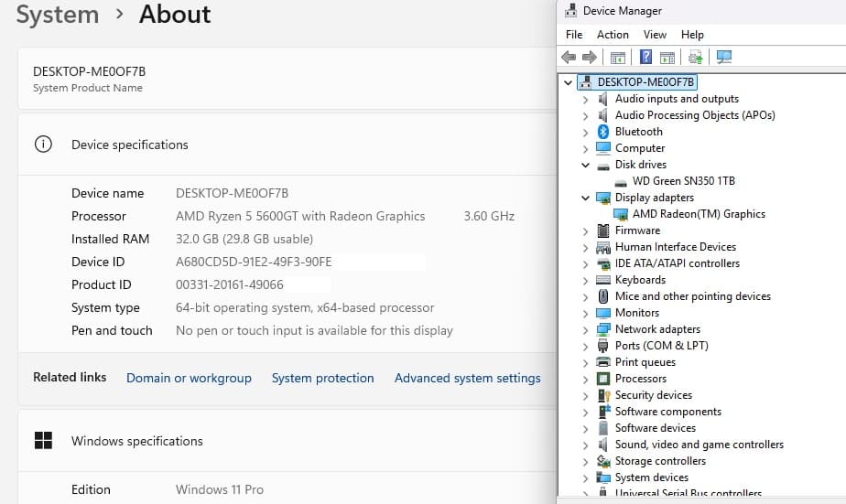Select the Human Interface Devices icon

(x=603, y=247)
